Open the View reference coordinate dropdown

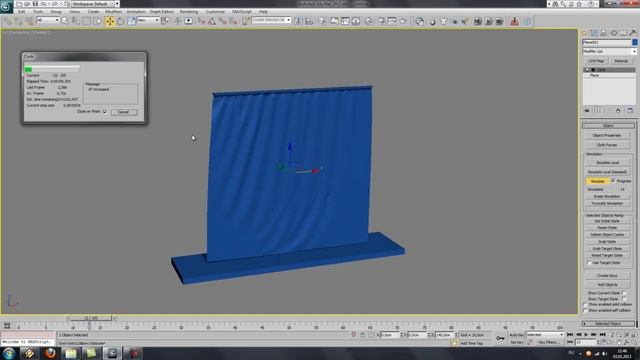(148, 20)
